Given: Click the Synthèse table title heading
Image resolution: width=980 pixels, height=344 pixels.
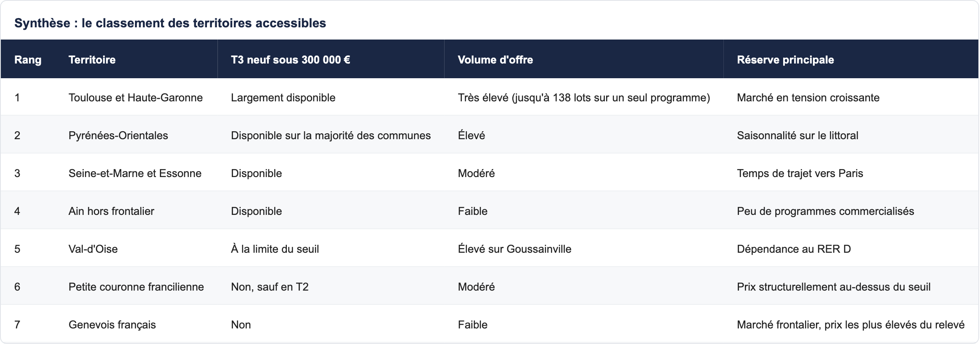Looking at the screenshot, I should pos(170,23).
